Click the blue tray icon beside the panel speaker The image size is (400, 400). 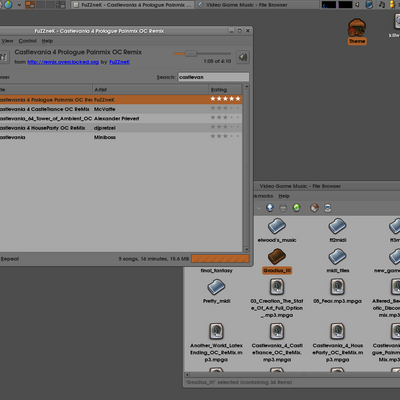[x=369, y=5]
